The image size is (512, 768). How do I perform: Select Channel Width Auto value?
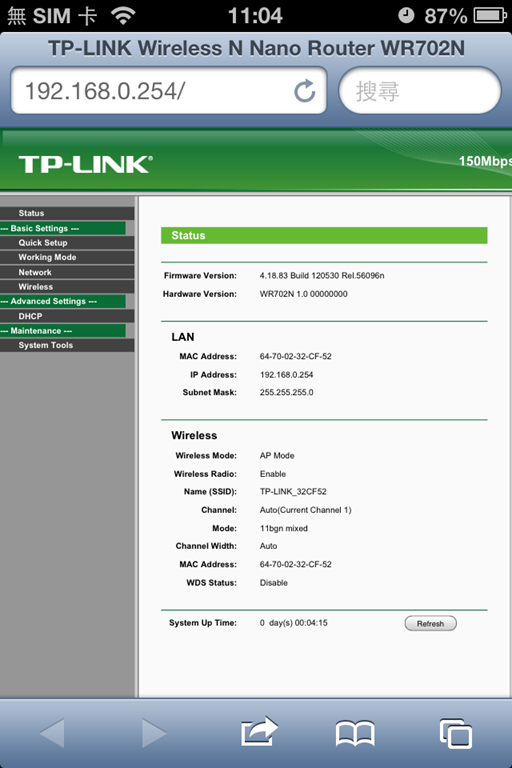(268, 546)
